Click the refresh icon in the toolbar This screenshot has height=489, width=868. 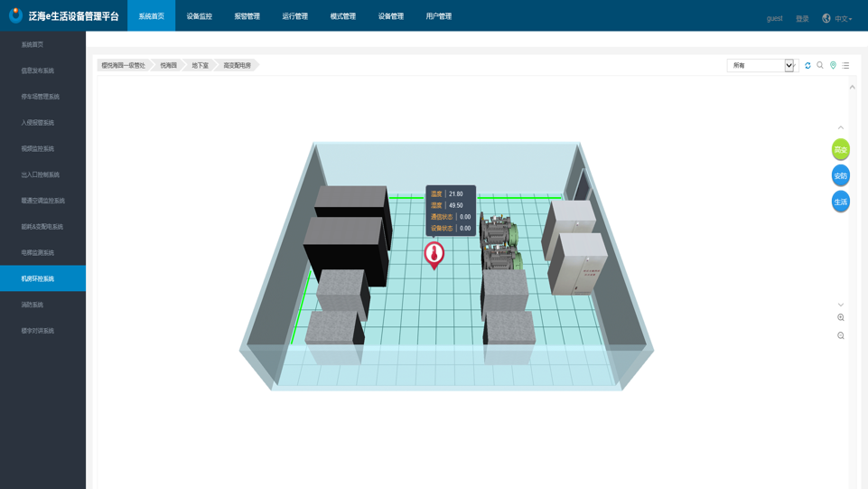(x=807, y=66)
